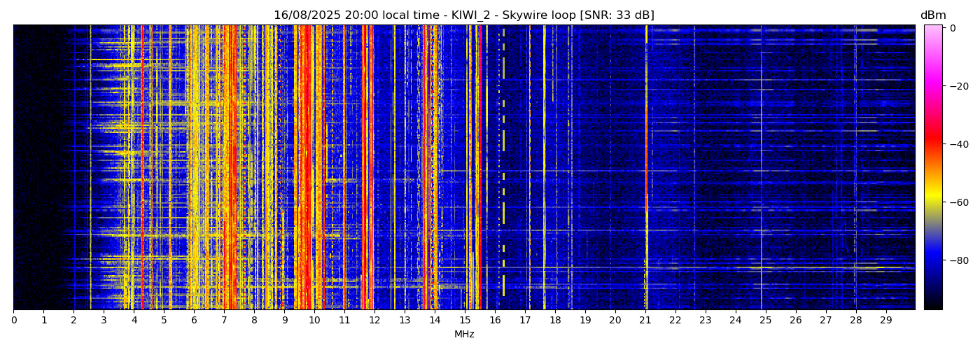The width and height of the screenshot is (980, 350).
Task: Select the 15 tick on the frequency axis
Action: point(465,320)
